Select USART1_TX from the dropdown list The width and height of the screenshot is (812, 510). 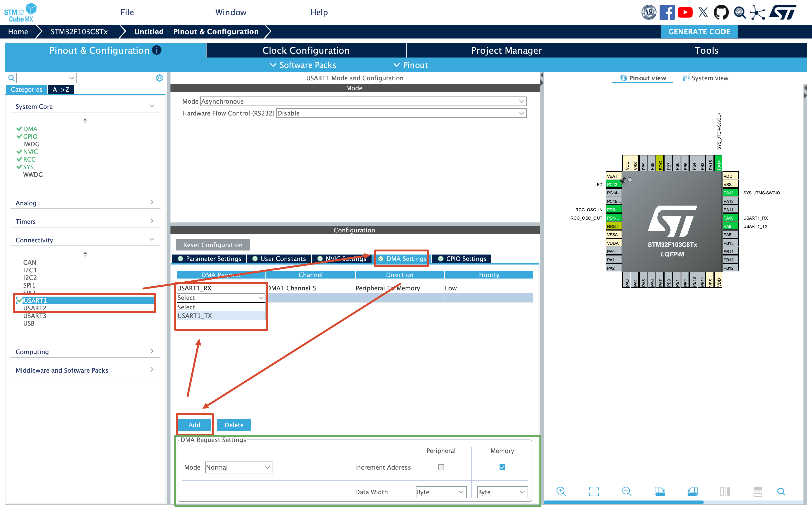tap(221, 316)
